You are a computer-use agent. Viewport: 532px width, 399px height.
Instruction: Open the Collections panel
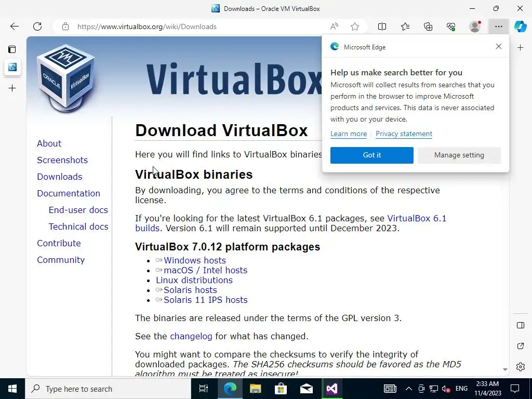point(428,26)
